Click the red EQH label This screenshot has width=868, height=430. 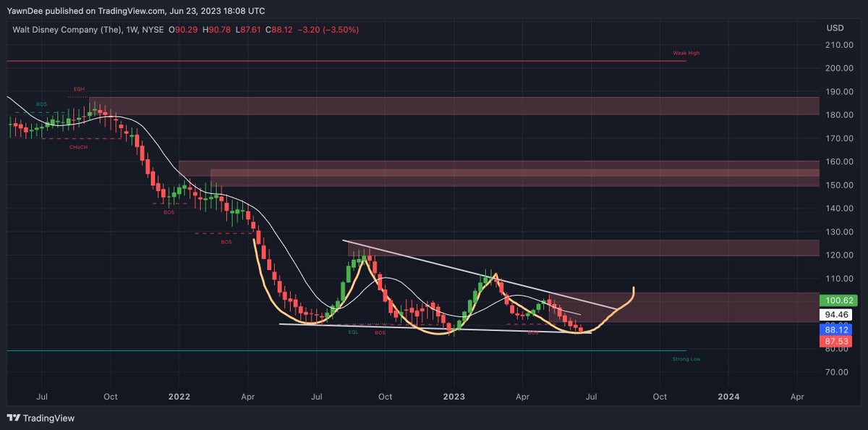[80, 88]
